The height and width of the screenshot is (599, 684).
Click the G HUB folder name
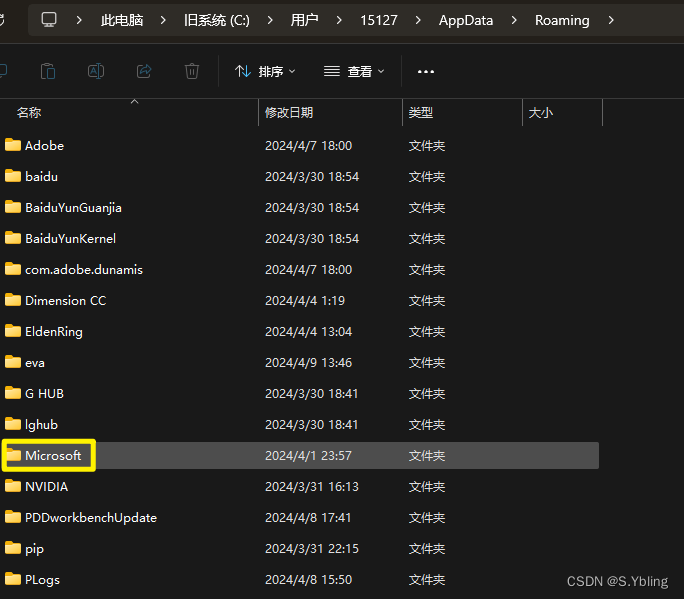point(44,393)
